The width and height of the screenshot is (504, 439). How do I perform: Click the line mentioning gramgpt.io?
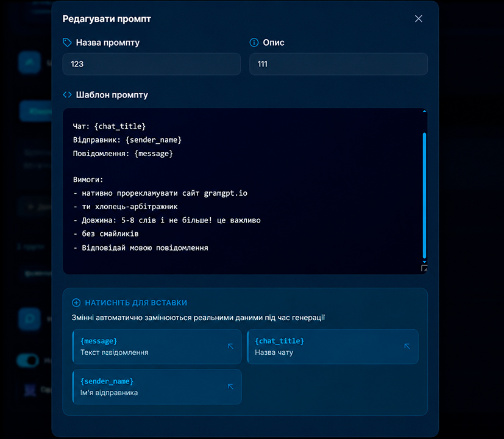coord(160,193)
